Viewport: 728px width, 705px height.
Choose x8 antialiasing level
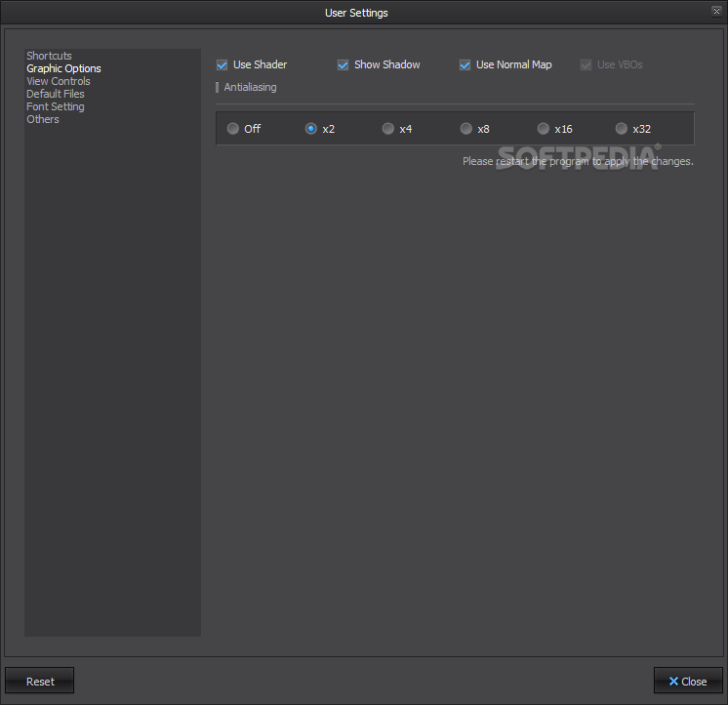tap(465, 129)
